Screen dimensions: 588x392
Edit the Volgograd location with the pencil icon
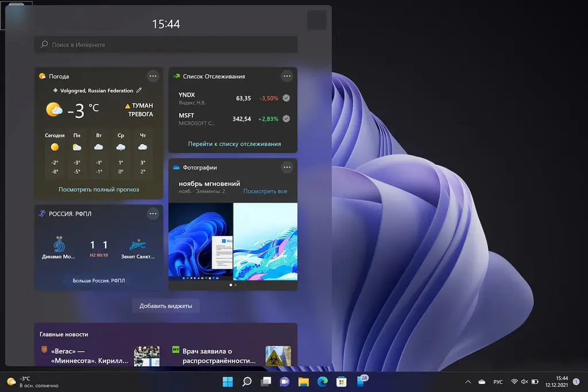click(139, 90)
